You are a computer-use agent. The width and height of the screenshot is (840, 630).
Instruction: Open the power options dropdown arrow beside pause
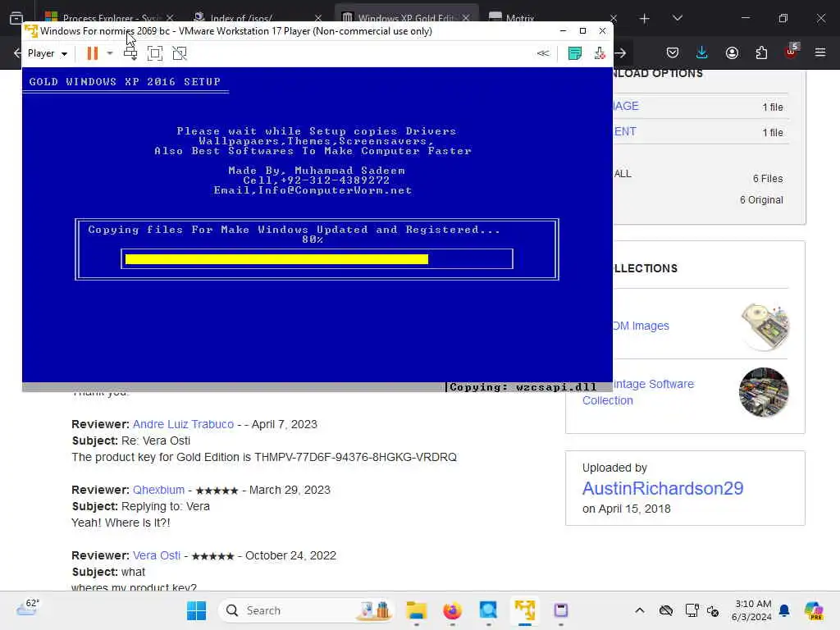click(110, 53)
